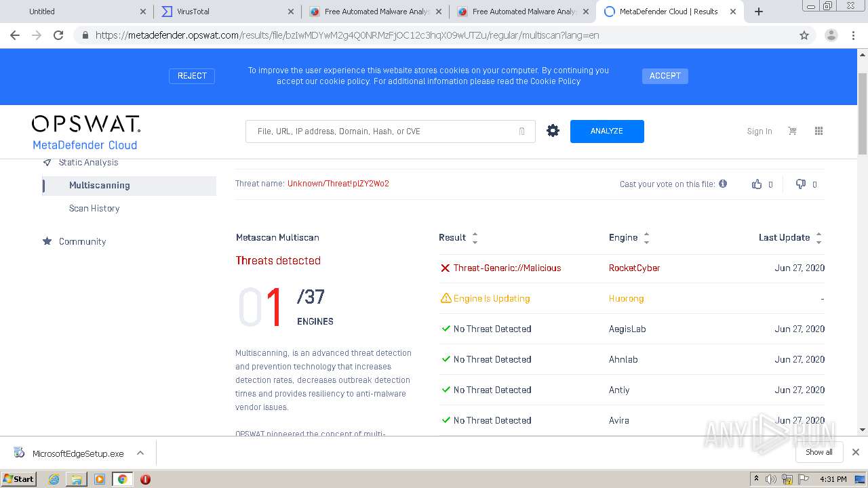This screenshot has height=488, width=868.
Task: Go back to the previous page
Action: pyautogui.click(x=15, y=35)
